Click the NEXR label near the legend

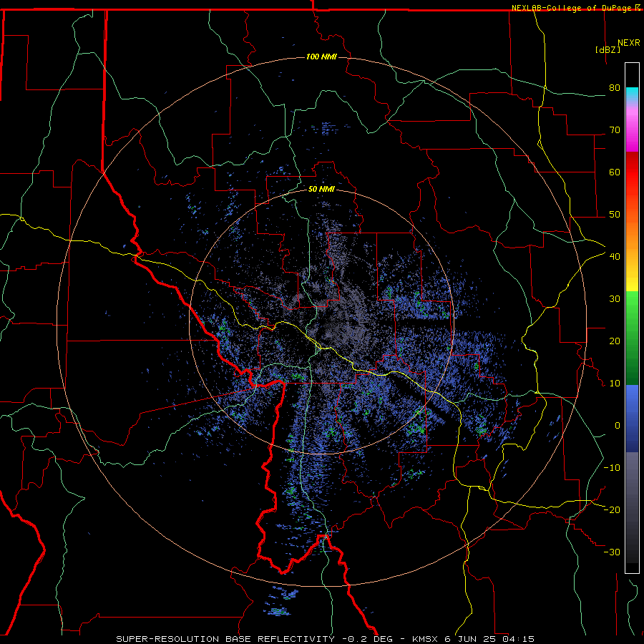coord(629,43)
